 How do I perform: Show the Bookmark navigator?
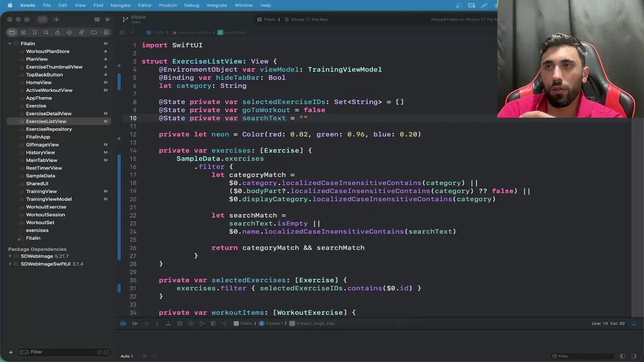35,32
